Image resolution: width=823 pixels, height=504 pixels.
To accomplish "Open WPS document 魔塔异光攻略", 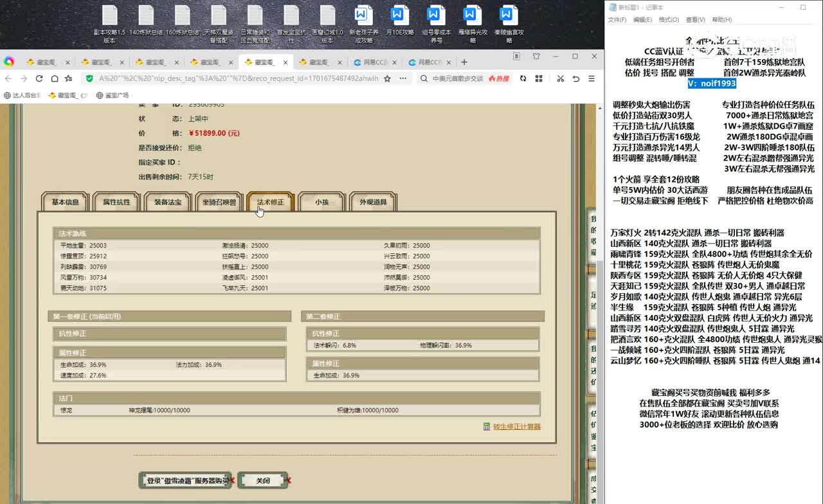I will 473,24.
